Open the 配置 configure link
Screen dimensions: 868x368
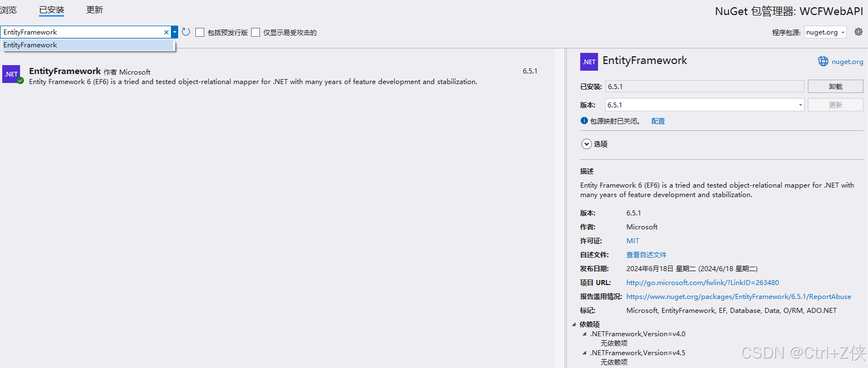[x=658, y=121]
